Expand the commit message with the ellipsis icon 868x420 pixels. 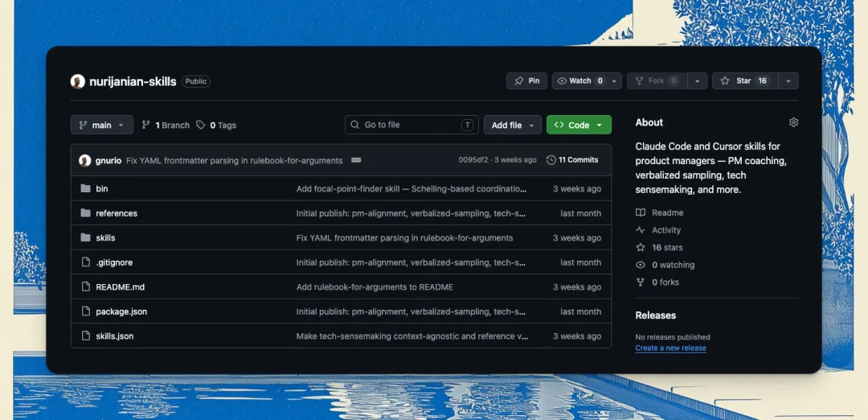[x=356, y=160]
